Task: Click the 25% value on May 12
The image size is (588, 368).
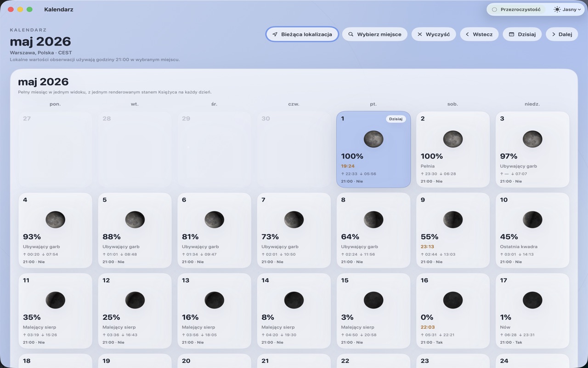Action: (x=111, y=317)
